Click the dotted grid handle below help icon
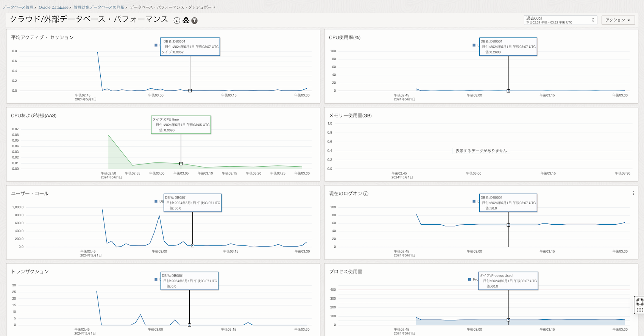 coord(640,310)
